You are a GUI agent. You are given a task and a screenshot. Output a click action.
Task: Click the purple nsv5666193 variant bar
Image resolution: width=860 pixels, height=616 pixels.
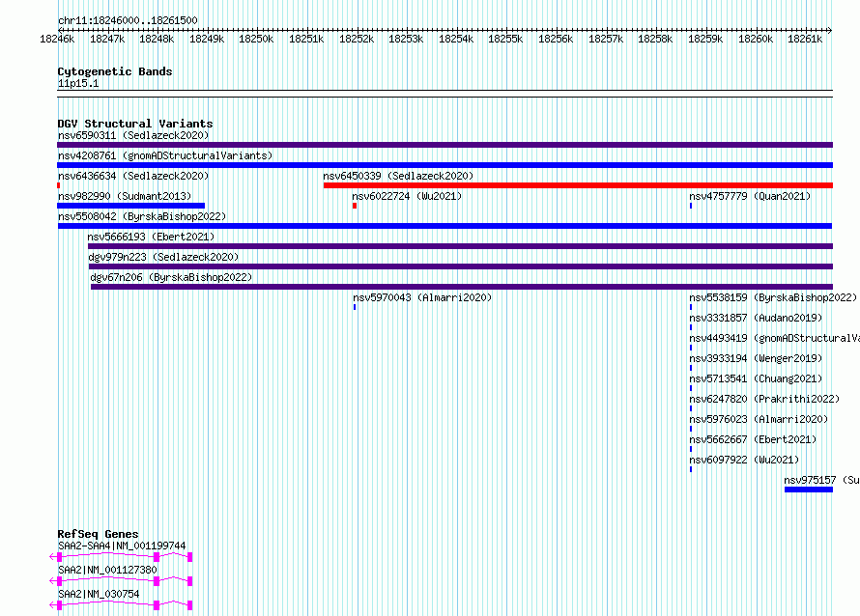click(x=460, y=246)
